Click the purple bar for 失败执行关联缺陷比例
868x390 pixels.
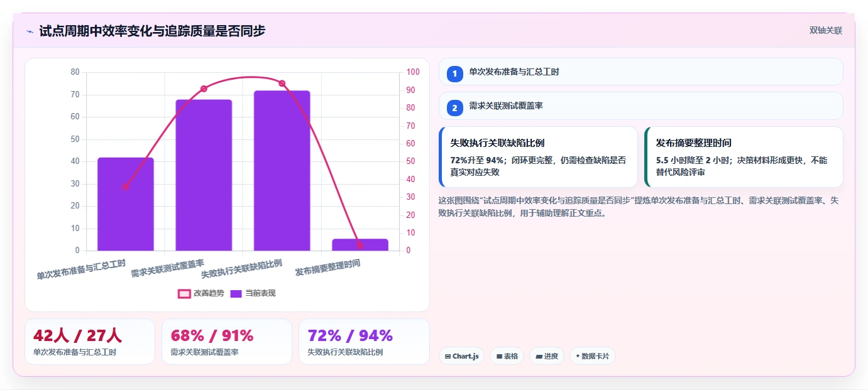282,171
